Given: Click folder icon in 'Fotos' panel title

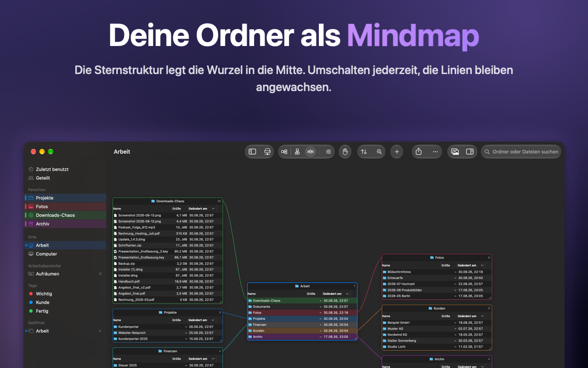Looking at the screenshot, I should 432,258.
